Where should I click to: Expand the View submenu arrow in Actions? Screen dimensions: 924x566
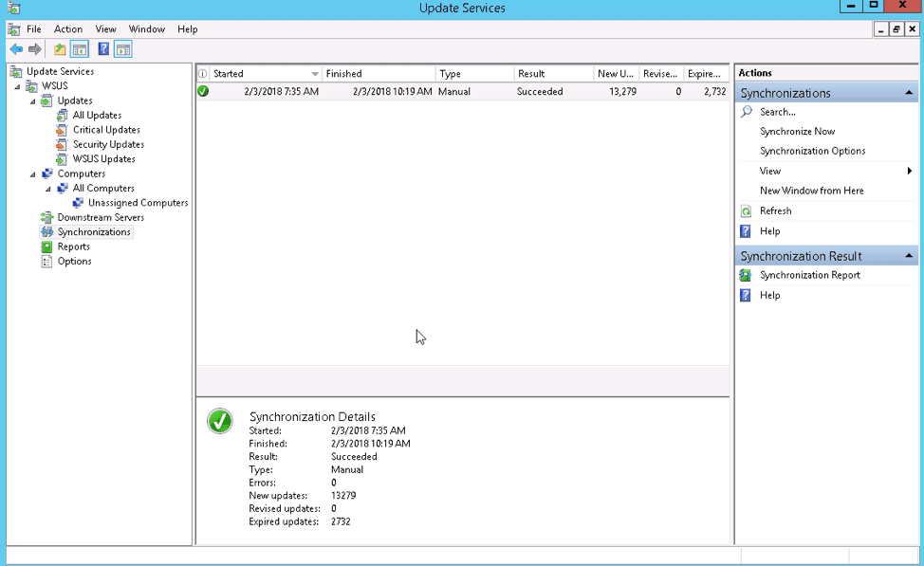[909, 172]
